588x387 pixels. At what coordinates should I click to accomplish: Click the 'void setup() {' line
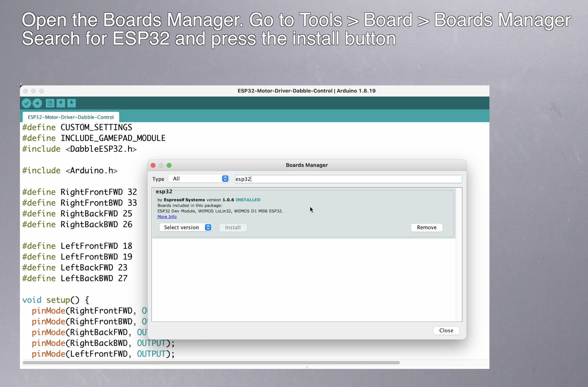tap(56, 300)
